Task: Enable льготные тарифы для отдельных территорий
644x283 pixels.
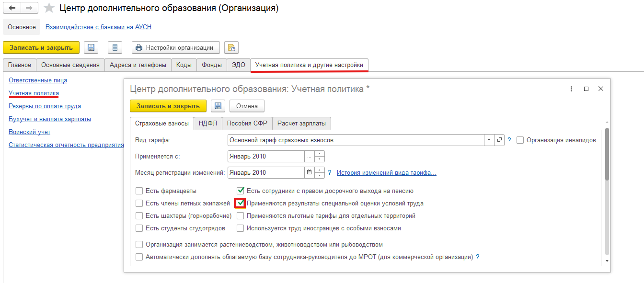Action: 241,215
